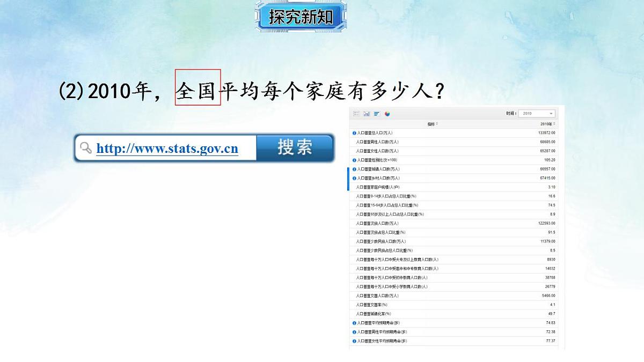Select row 人口普查65岁及以上人口占总人口比重(%)
The width and height of the screenshot is (644, 362).
pos(454,215)
